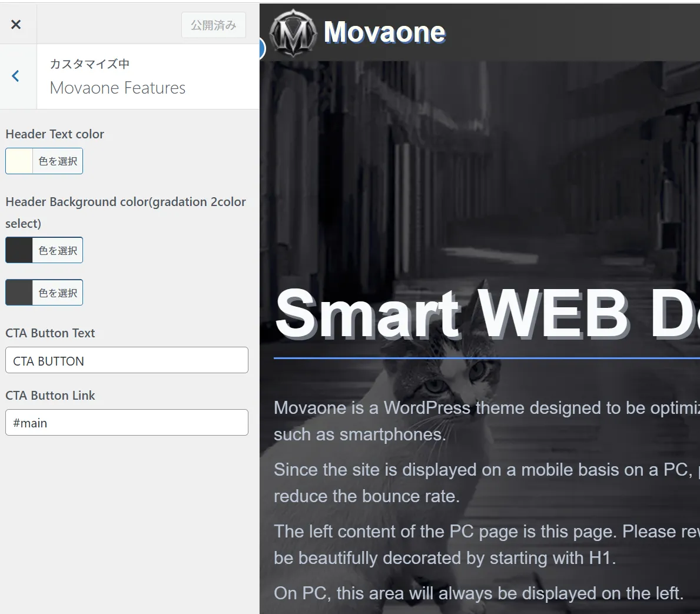Focus the CTA Button Text field
The image size is (700, 614).
(127, 360)
